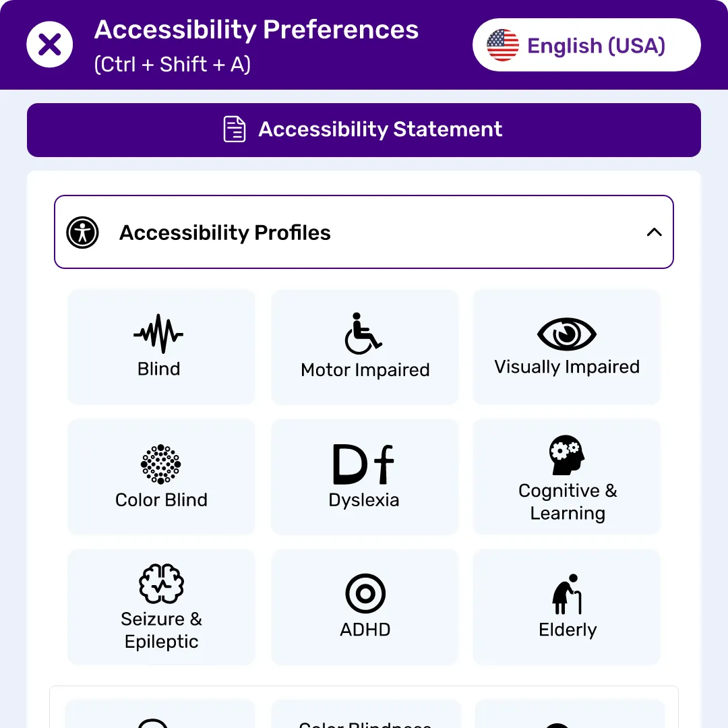The image size is (728, 728).
Task: Click the Color Blind dotted circle icon
Action: 160,464
